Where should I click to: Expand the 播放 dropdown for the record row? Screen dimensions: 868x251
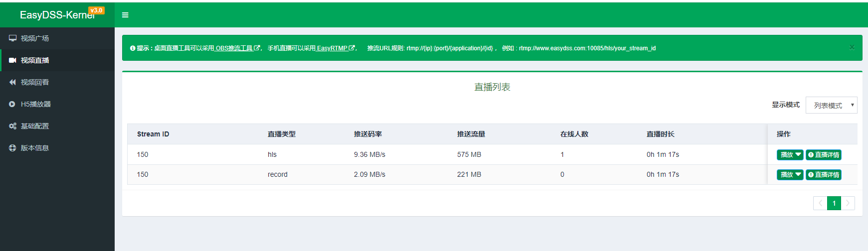tap(790, 175)
